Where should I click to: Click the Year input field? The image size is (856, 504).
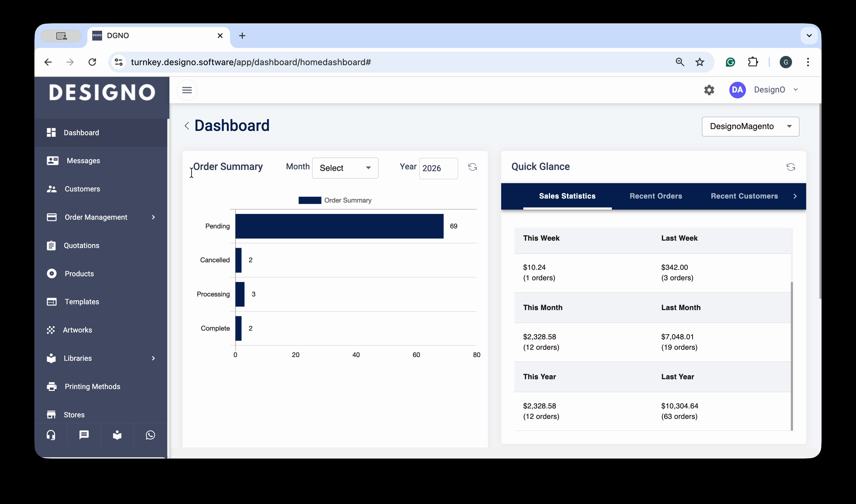(x=438, y=168)
